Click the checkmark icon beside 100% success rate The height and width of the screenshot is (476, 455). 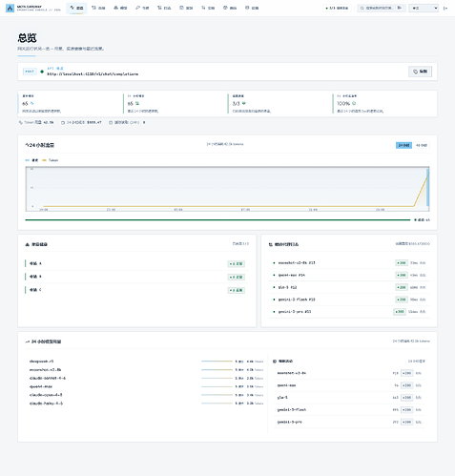[354, 103]
